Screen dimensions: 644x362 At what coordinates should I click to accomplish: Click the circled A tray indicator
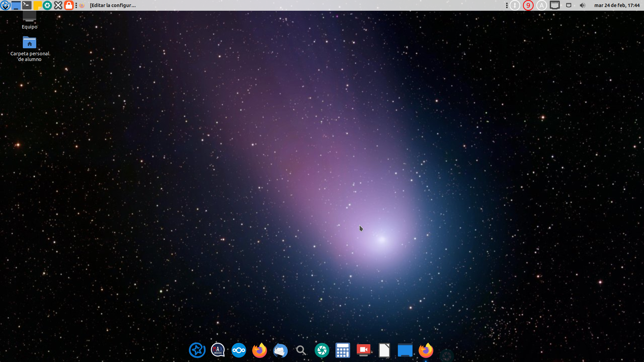pos(542,5)
